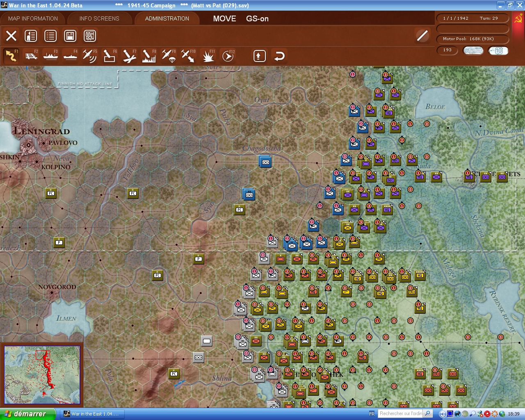Click the taskbar search magnifier button
The image size is (525, 420).
tap(427, 413)
